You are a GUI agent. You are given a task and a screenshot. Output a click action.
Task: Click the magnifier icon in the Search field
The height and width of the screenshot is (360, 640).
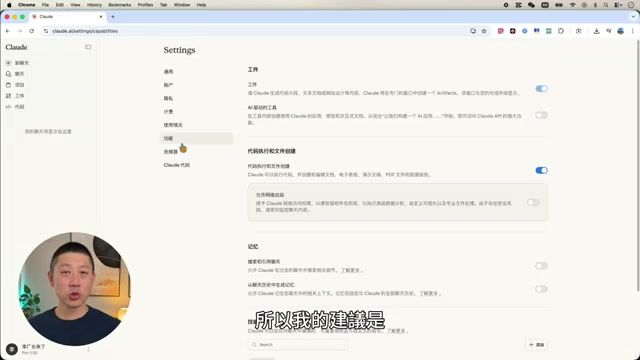254,344
